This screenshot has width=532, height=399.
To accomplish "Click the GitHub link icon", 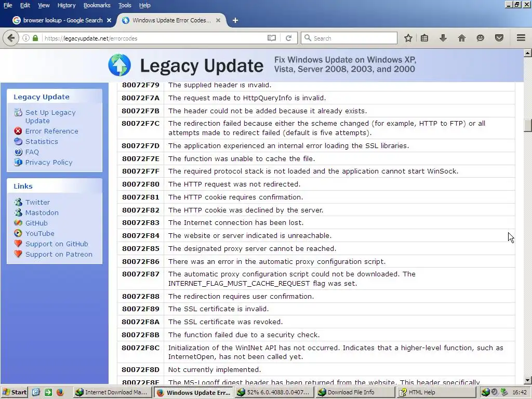I will (18, 223).
